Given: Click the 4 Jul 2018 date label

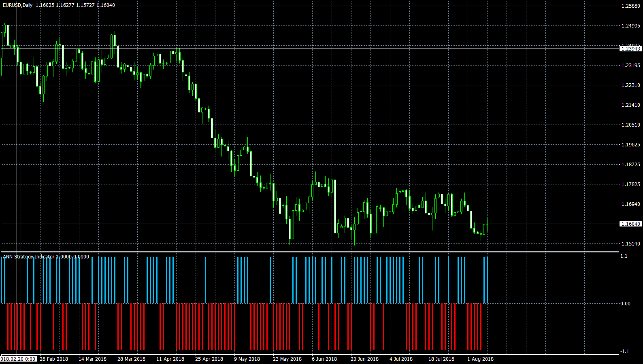Looking at the screenshot, I should pyautogui.click(x=401, y=359).
